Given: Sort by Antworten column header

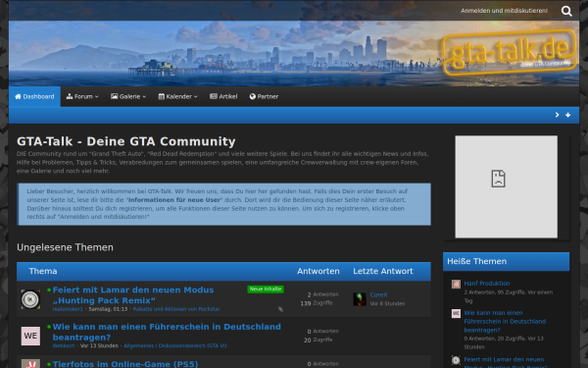Looking at the screenshot, I should tap(318, 271).
